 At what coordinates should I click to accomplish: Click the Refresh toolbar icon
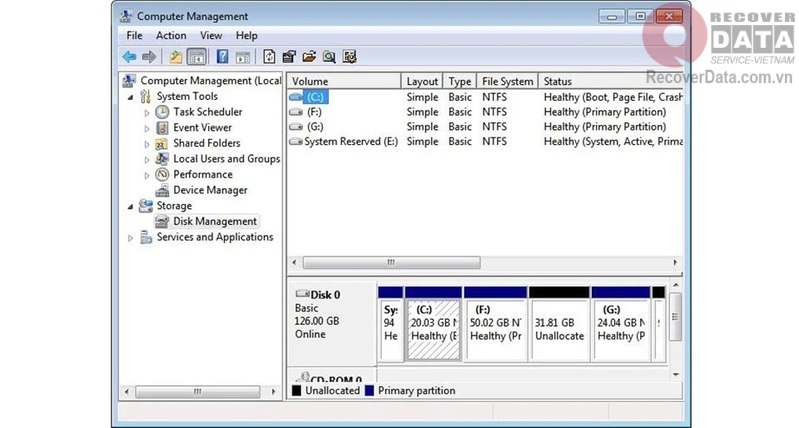pos(269,57)
